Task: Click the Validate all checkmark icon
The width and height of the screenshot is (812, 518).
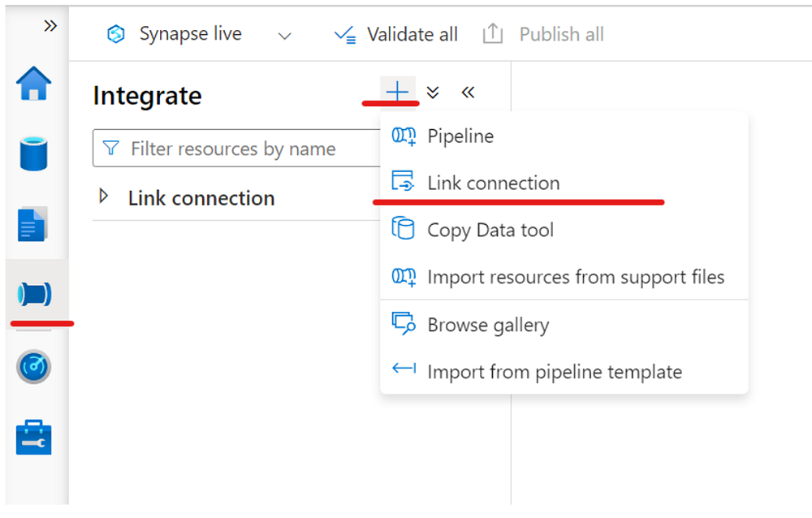Action: (343, 34)
